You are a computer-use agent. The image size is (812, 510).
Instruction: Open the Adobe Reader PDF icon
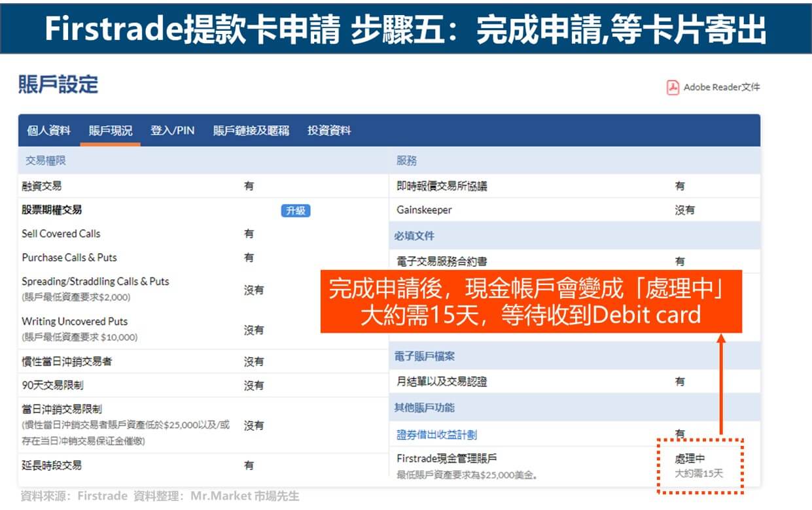coord(673,88)
